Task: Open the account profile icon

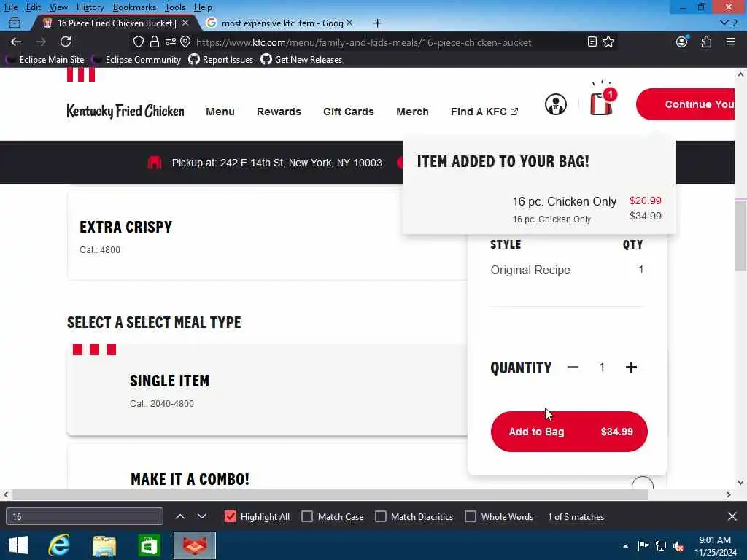Action: (555, 104)
